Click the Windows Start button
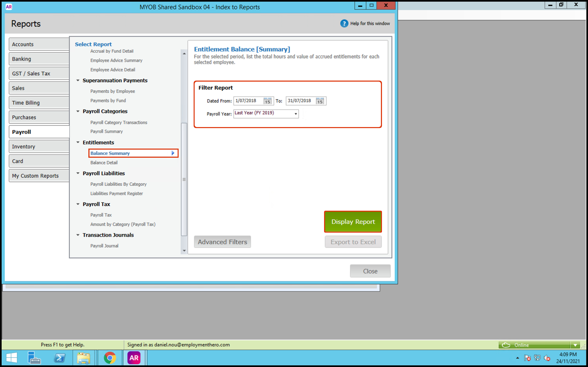This screenshot has height=367, width=588. (11, 358)
